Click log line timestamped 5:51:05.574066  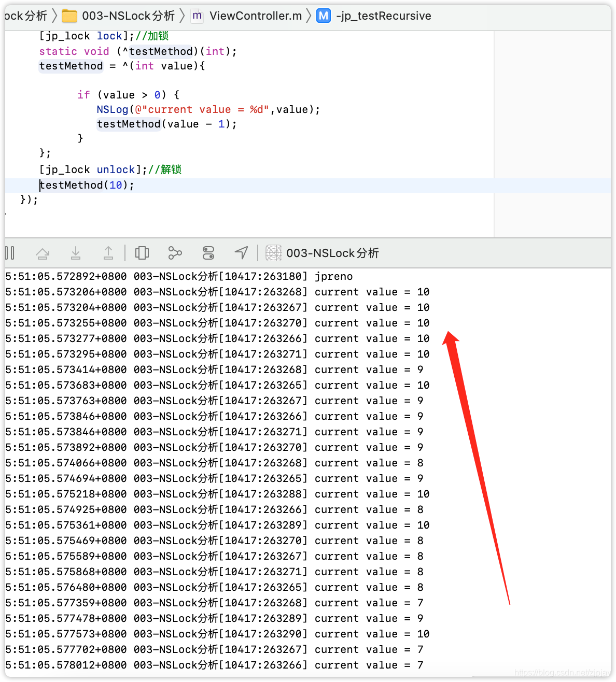click(x=214, y=463)
